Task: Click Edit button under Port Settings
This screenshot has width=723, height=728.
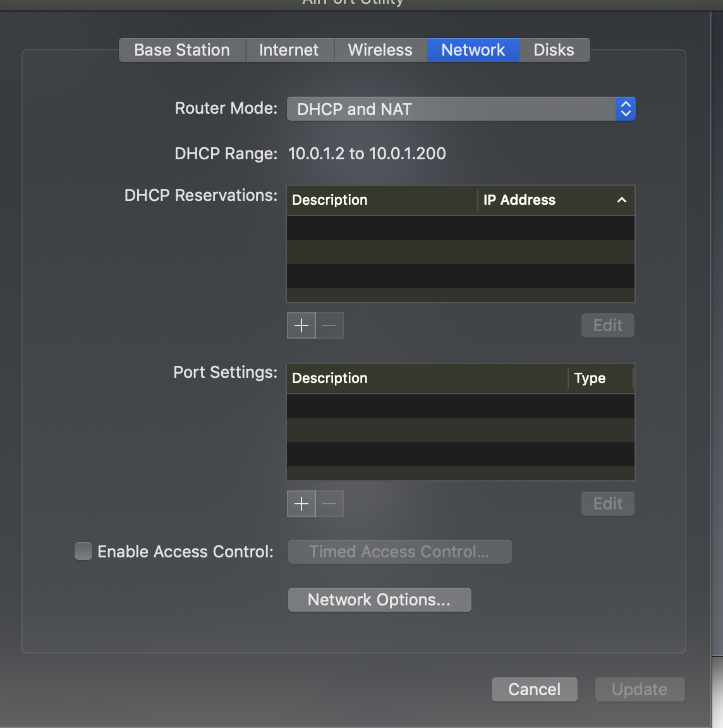Action: (608, 504)
